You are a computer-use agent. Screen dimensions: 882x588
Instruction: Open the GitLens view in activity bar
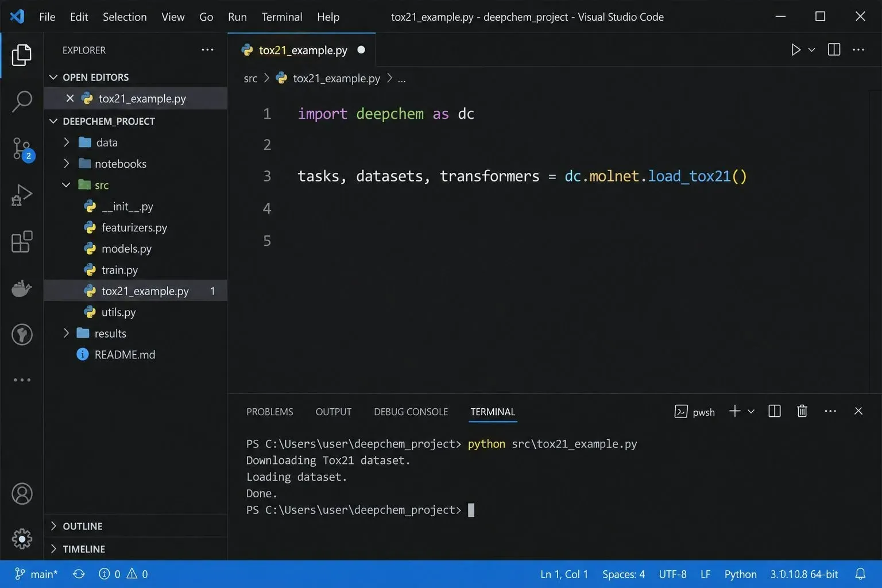pyautogui.click(x=22, y=334)
